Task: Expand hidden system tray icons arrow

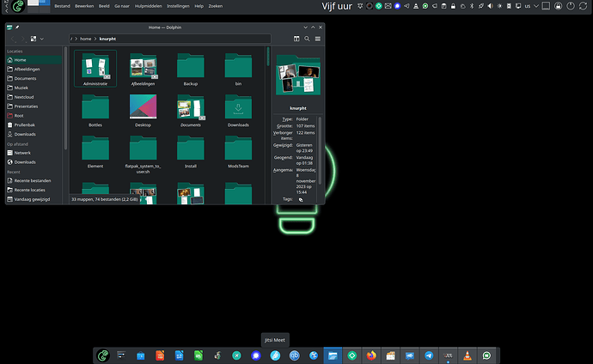Action: (536, 6)
